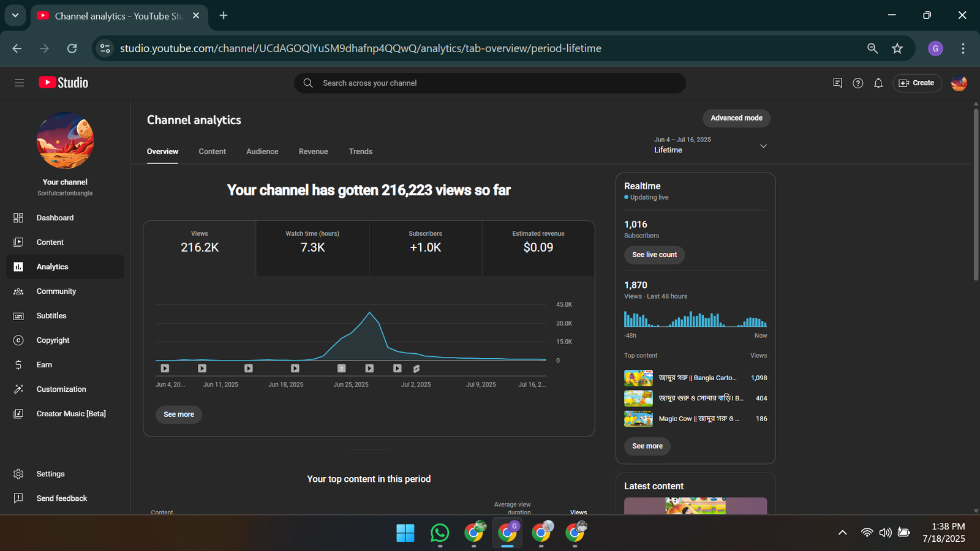Open the top content video with 1,098 views
Image resolution: width=980 pixels, height=551 pixels.
(x=696, y=378)
